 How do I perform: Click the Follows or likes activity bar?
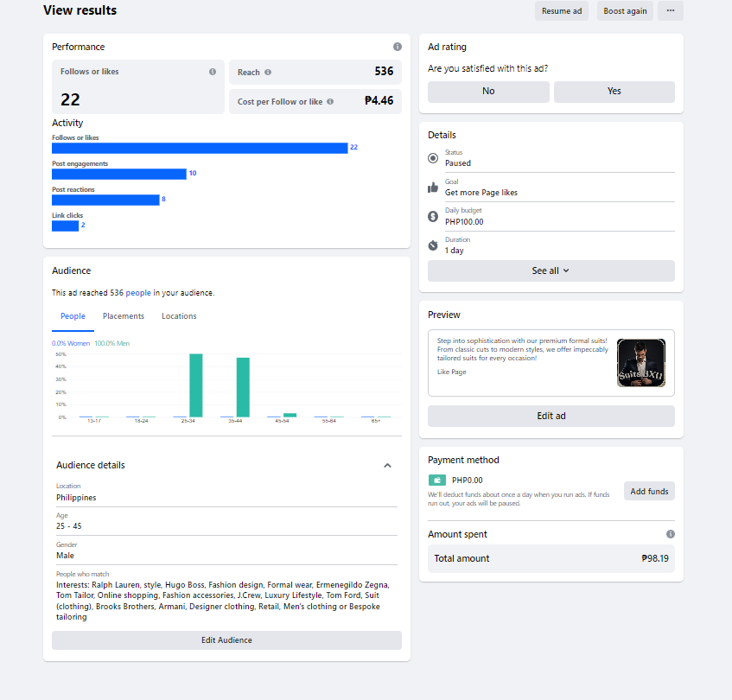[200, 148]
